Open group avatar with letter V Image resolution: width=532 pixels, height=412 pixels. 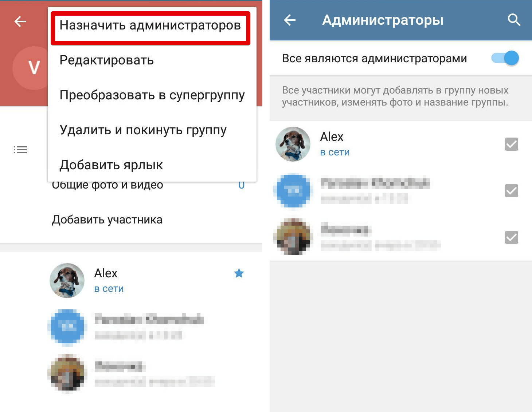(x=31, y=68)
